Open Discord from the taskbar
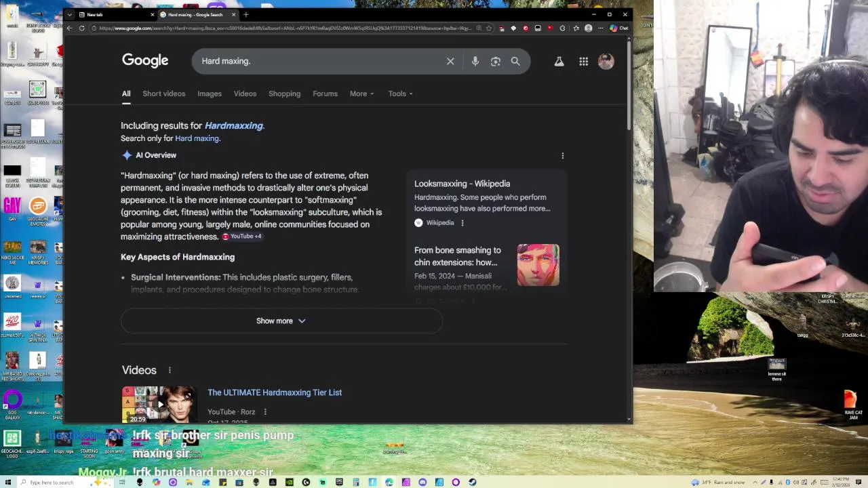This screenshot has width=868, height=488. (422, 482)
